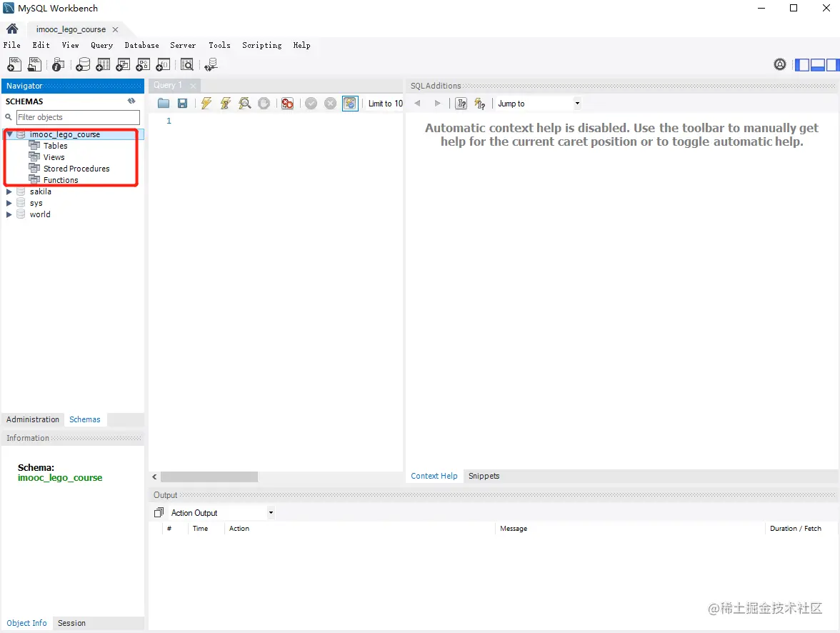The height and width of the screenshot is (633, 840).
Task: Open the object inspector in main toolbar
Action: (x=58, y=65)
